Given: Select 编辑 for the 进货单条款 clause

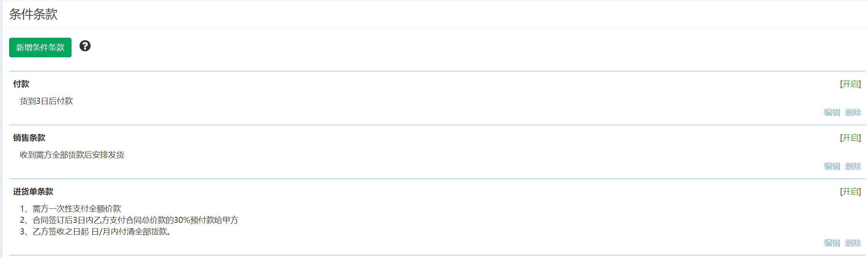Looking at the screenshot, I should 832,243.
